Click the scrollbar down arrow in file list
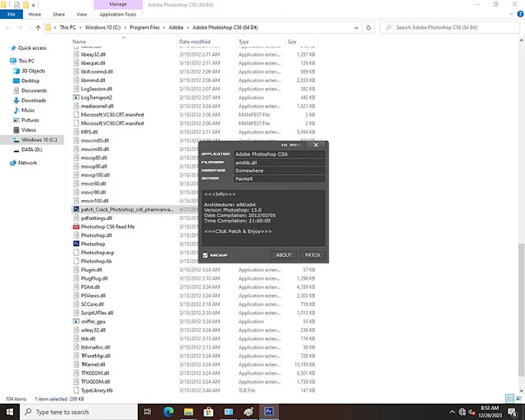Screen dimensions: 525x420 coord(522,390)
